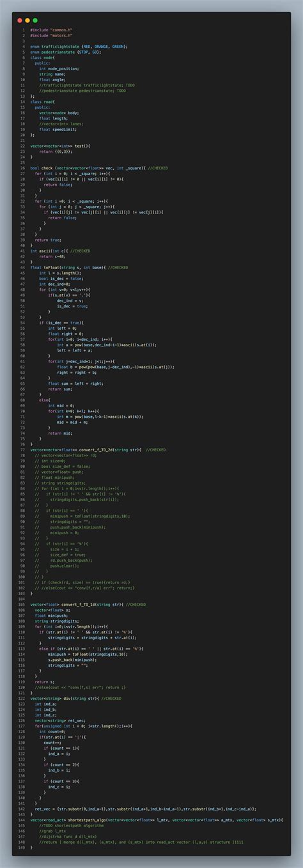Viewport: 303px width, 868px height.
Task: Click the 'return true;' line in check
Action: click(49, 240)
